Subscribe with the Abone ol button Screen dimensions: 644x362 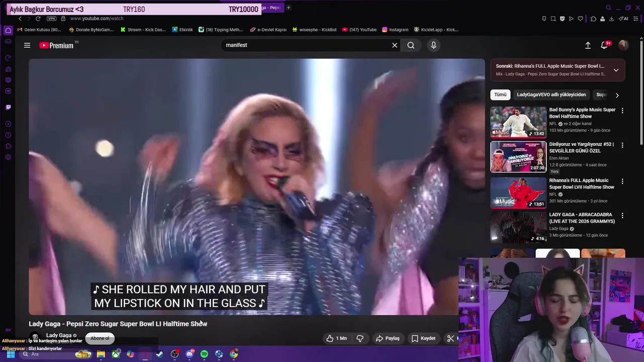tap(100, 338)
